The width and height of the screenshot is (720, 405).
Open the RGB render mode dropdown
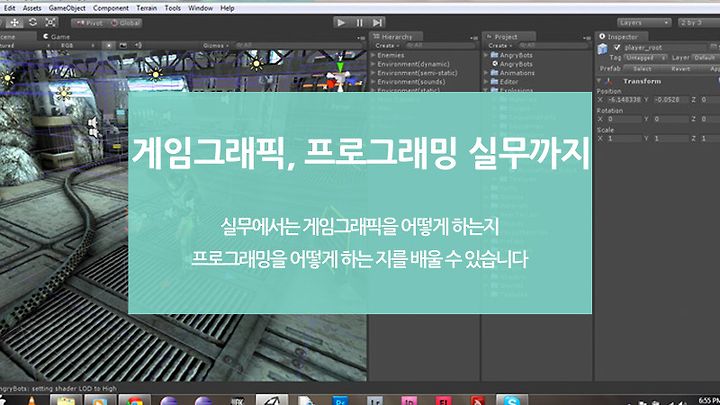(77, 45)
